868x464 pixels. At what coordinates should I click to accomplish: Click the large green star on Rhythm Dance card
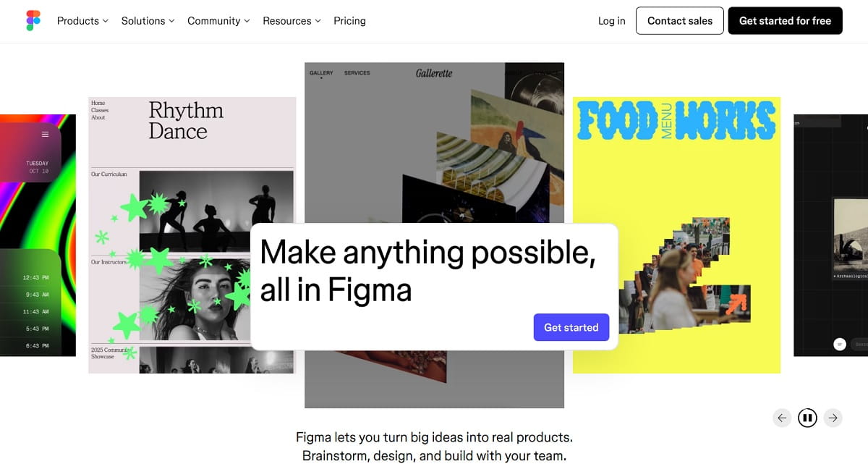[x=135, y=208]
